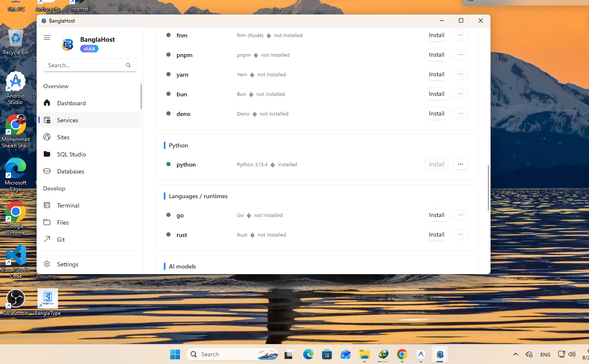Open more options for deno
This screenshot has width=589, height=364.
(x=461, y=114)
